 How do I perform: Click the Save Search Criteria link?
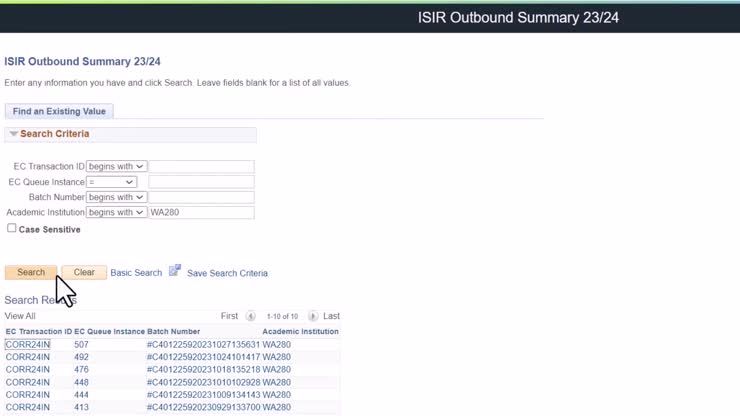pos(227,273)
